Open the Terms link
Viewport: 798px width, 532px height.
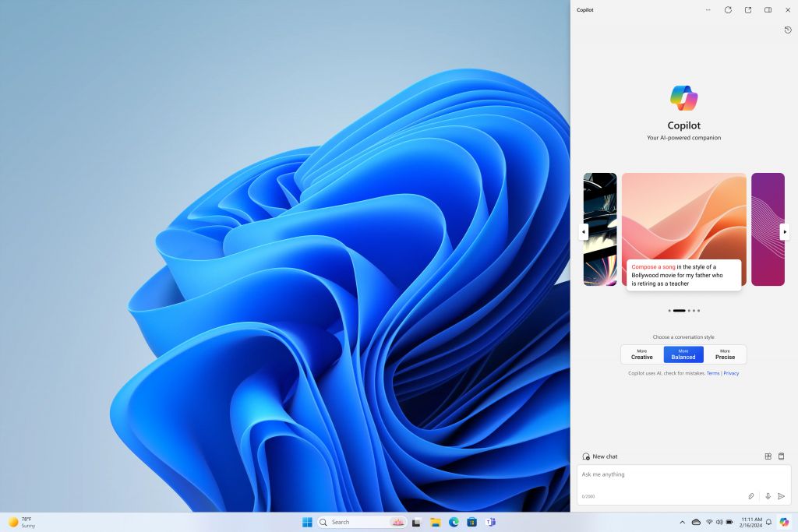(x=713, y=373)
